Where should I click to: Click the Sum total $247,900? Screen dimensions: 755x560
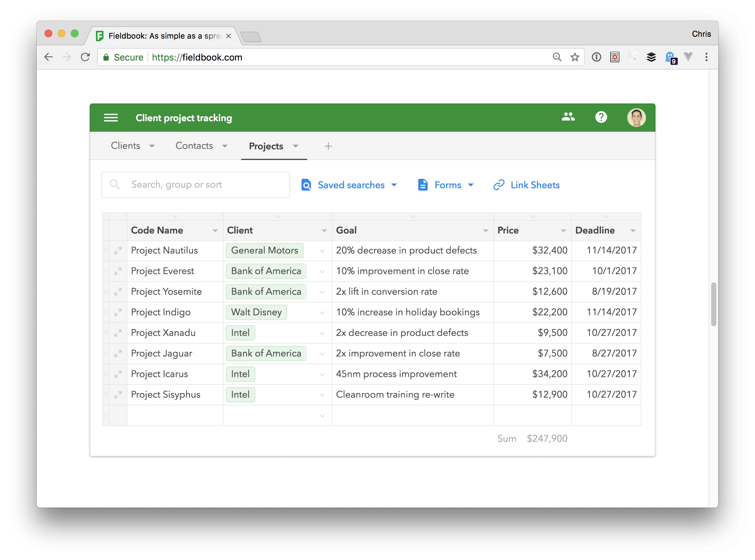tap(547, 439)
